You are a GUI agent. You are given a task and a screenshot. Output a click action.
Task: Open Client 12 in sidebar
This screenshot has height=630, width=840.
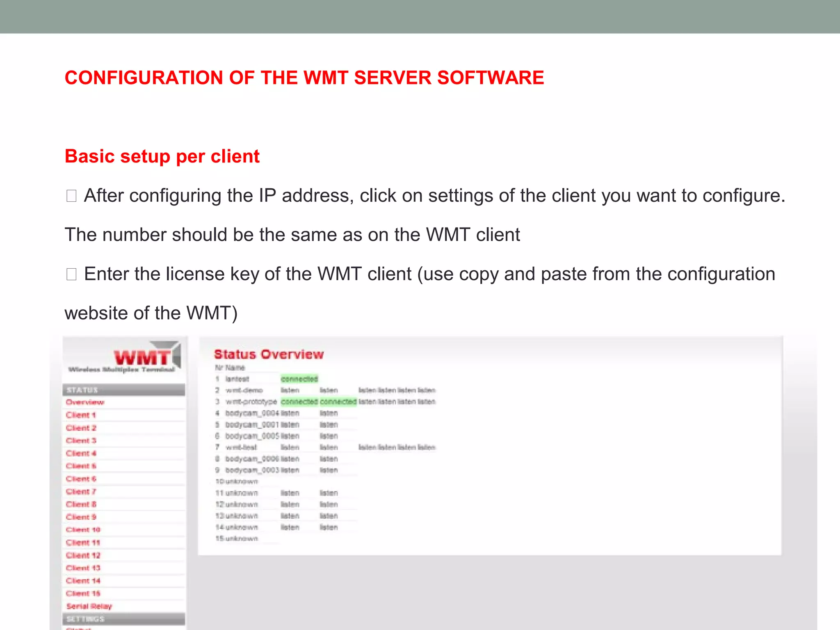[x=83, y=555]
